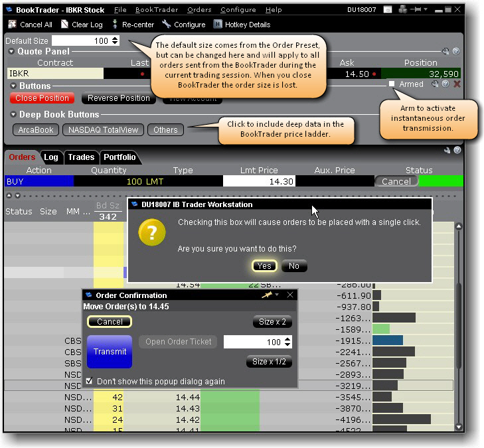The image size is (484, 448).
Task: Click the pin icon on Order Confirmation
Action: pos(267,295)
